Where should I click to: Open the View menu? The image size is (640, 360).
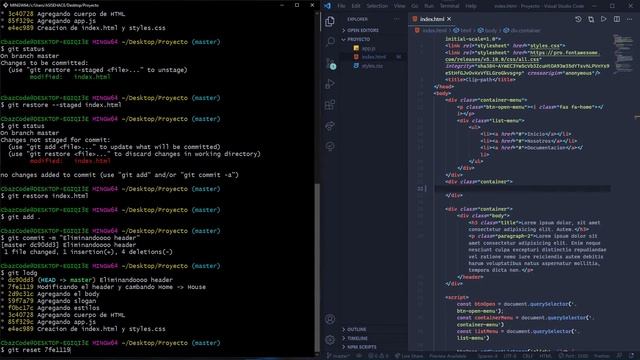click(400, 6)
